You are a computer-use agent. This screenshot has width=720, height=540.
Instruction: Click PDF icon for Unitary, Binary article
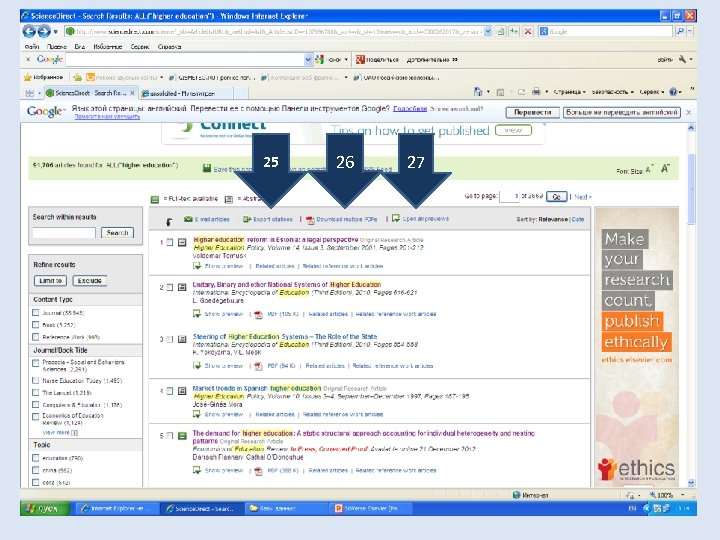(x=259, y=314)
